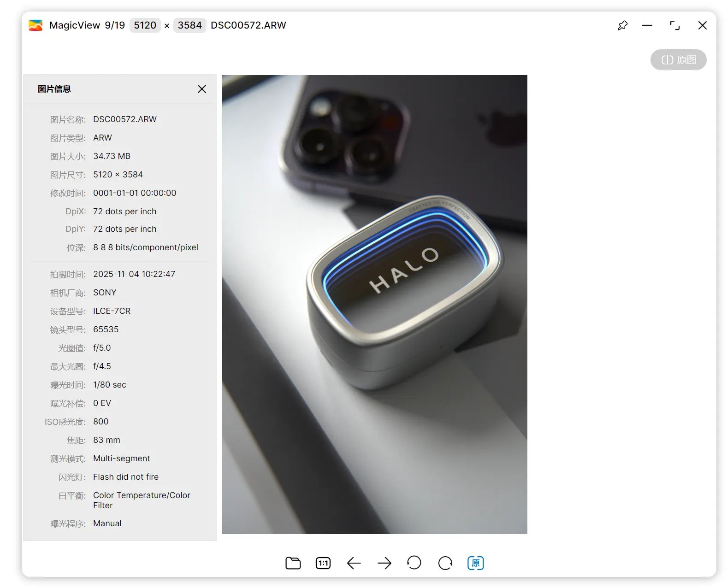727x588 pixels.
Task: Open a file with the folder icon
Action: coord(293,563)
